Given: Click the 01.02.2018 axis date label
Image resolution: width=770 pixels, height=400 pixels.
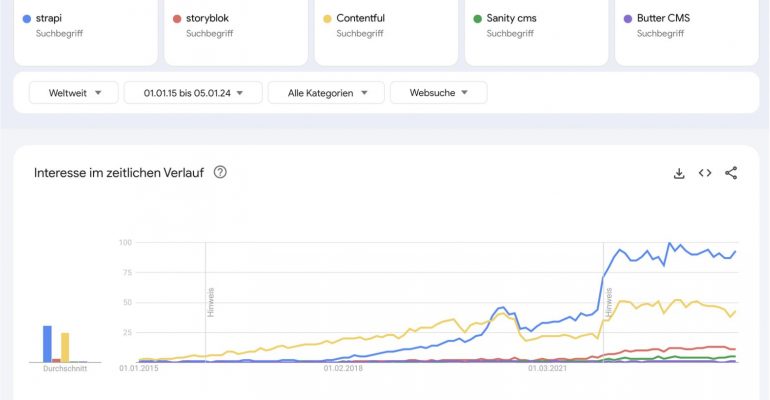Looking at the screenshot, I should tap(343, 368).
